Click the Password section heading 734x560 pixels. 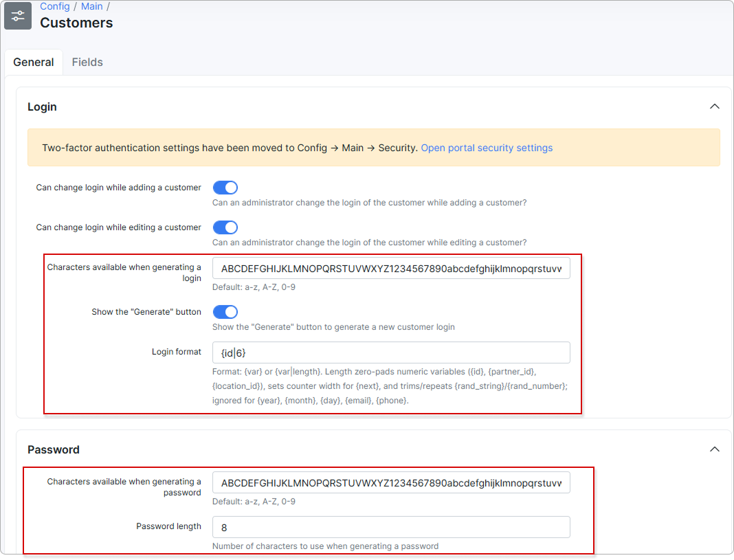pyautogui.click(x=54, y=449)
